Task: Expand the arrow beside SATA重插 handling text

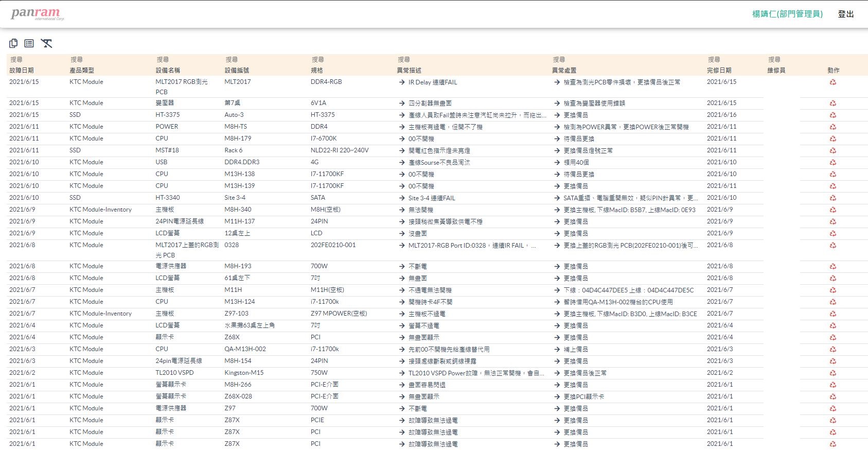Action: (557, 198)
